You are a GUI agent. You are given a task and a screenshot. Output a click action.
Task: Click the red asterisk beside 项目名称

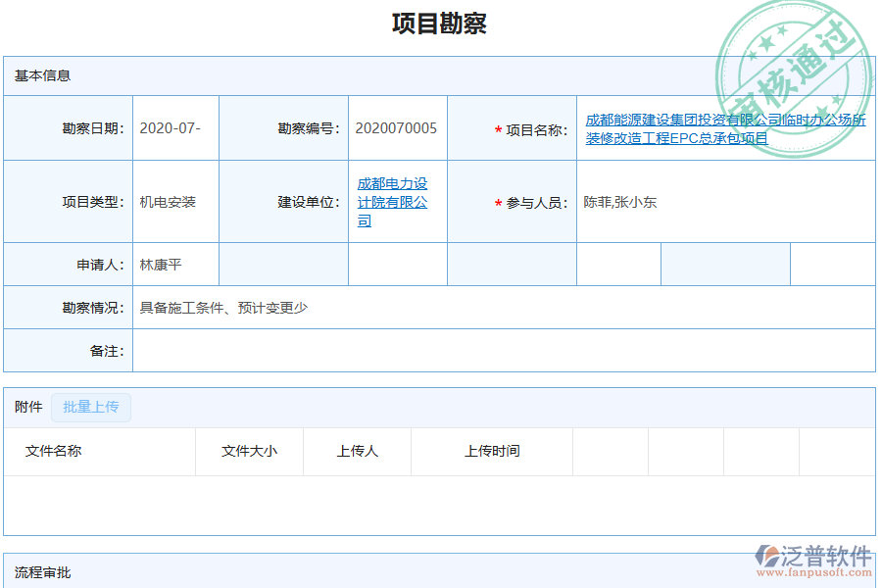498,127
